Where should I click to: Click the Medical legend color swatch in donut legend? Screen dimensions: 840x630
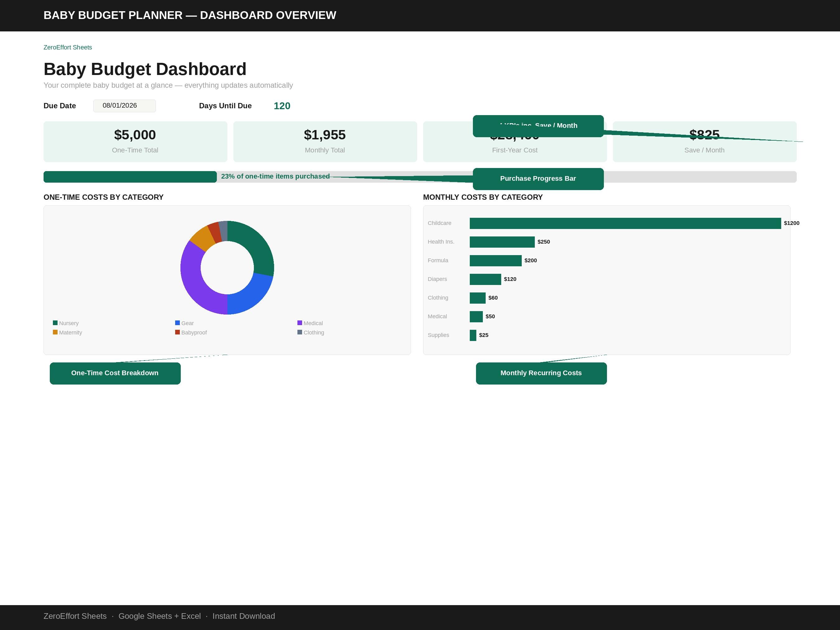click(300, 323)
